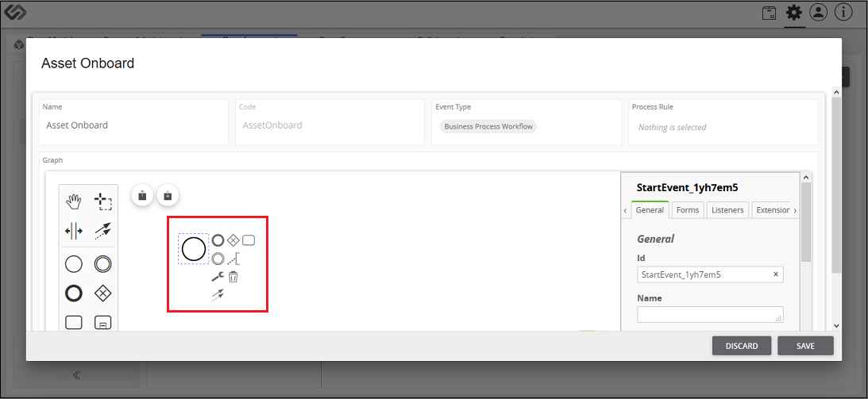The image size is (868, 399).
Task: Open the settings gear in header
Action: (794, 13)
